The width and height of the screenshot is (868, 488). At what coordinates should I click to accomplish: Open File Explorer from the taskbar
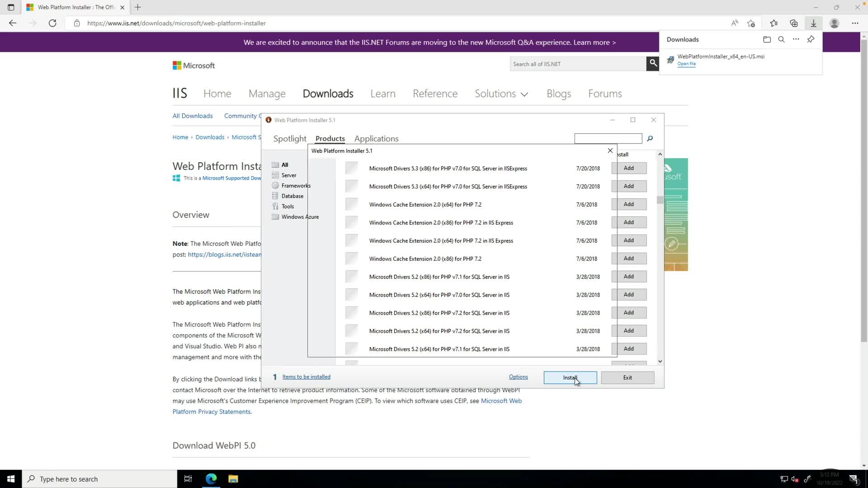pos(233,479)
